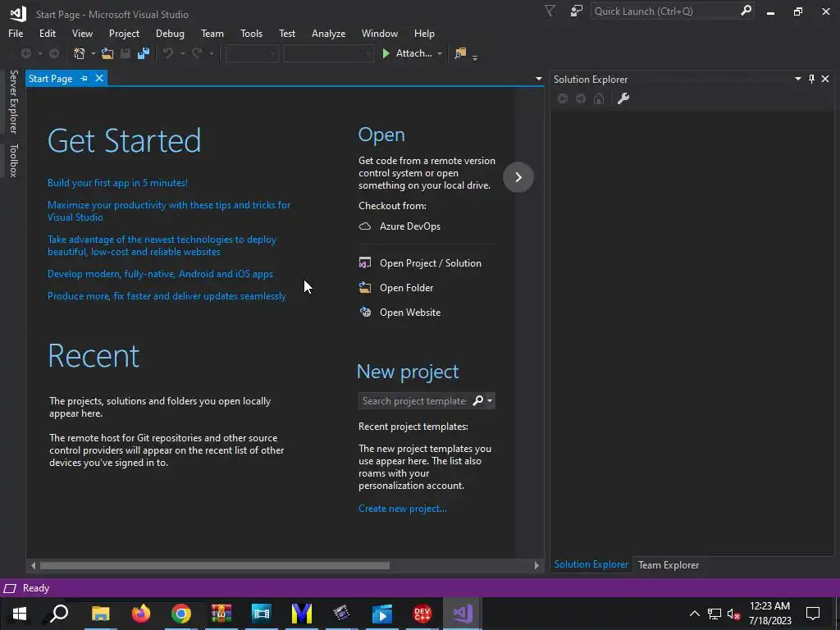This screenshot has height=630, width=840.
Task: Click the New Project toolbar icon
Action: (80, 53)
